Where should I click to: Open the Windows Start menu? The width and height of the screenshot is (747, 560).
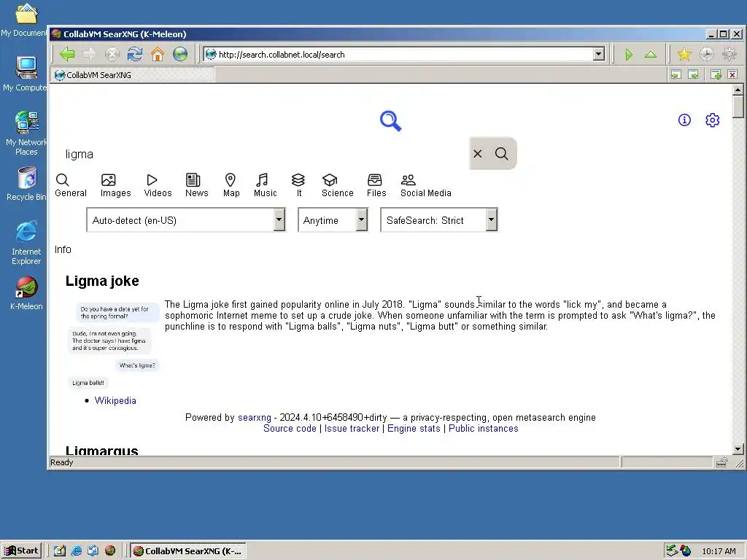point(21,551)
